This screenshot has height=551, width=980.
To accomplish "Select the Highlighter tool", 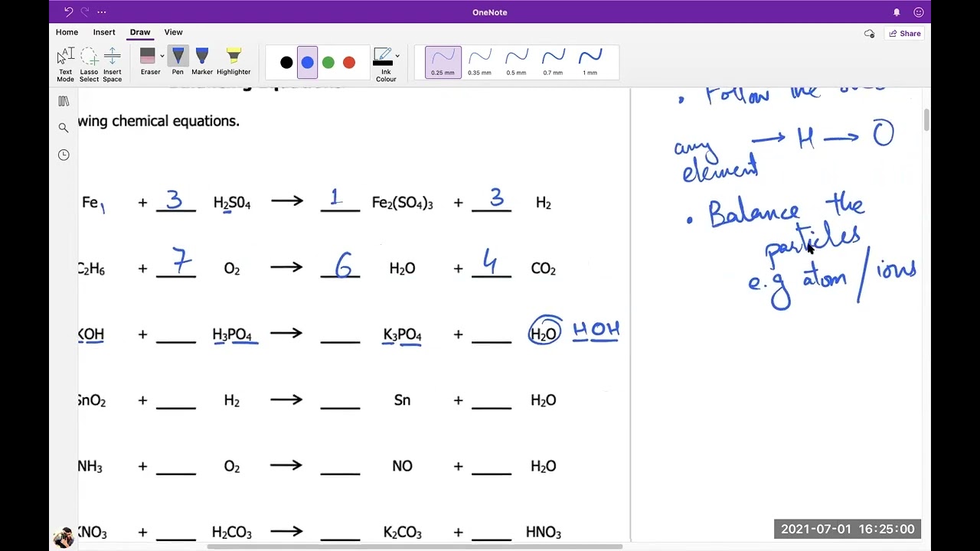I will [x=234, y=62].
